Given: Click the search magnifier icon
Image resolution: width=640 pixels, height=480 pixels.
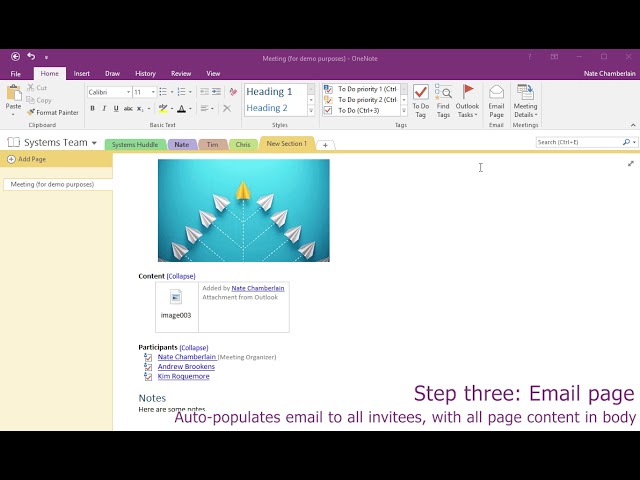Looking at the screenshot, I should point(626,142).
